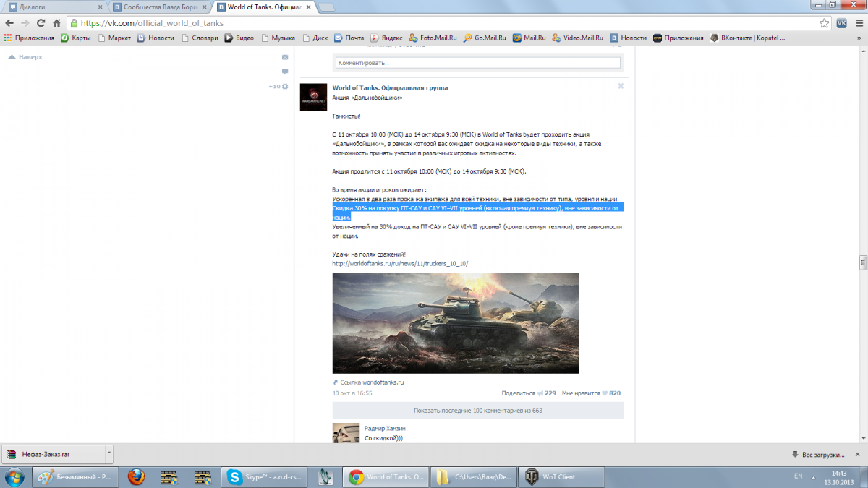Open the Музыка bookmark

pyautogui.click(x=277, y=38)
